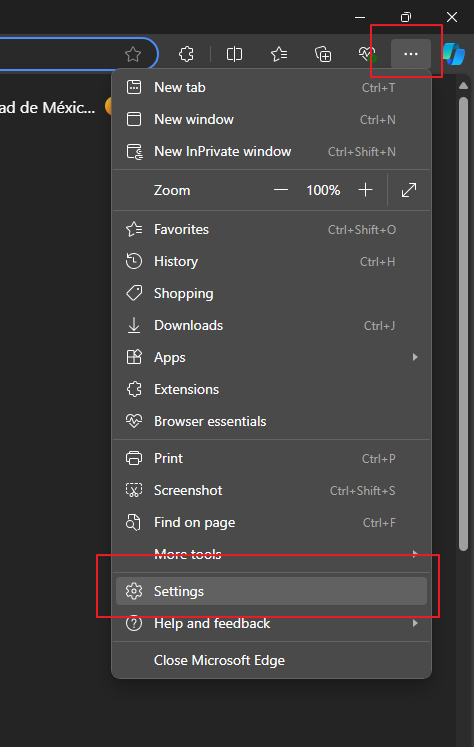Image resolution: width=474 pixels, height=747 pixels.
Task: Select the Apps menu entry
Action: [x=272, y=357]
